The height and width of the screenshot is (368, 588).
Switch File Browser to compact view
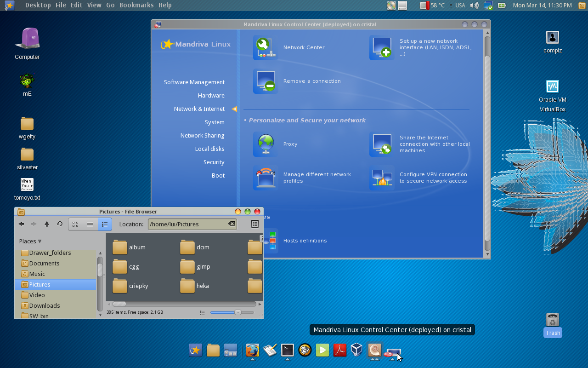pos(105,224)
